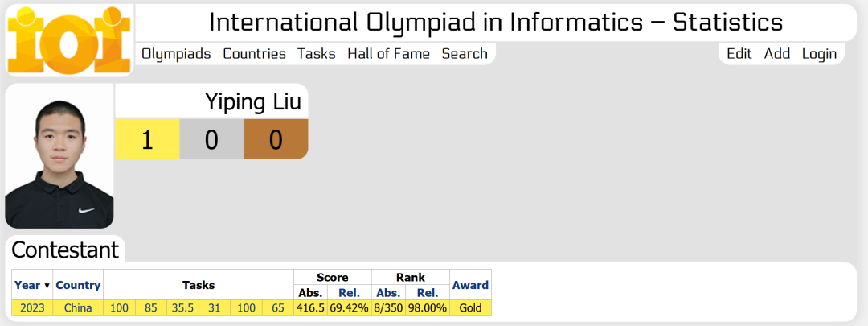Open the Olympiads menu
Viewport: 868px width, 326px height.
click(176, 54)
